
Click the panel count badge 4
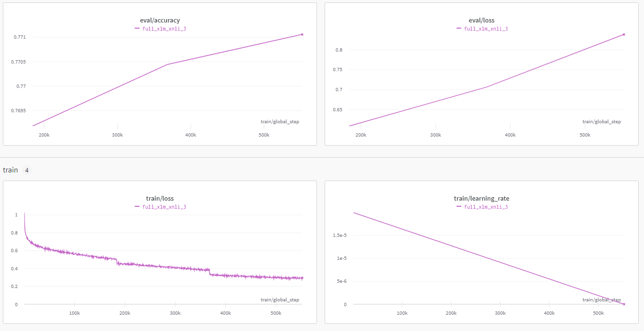click(x=26, y=170)
